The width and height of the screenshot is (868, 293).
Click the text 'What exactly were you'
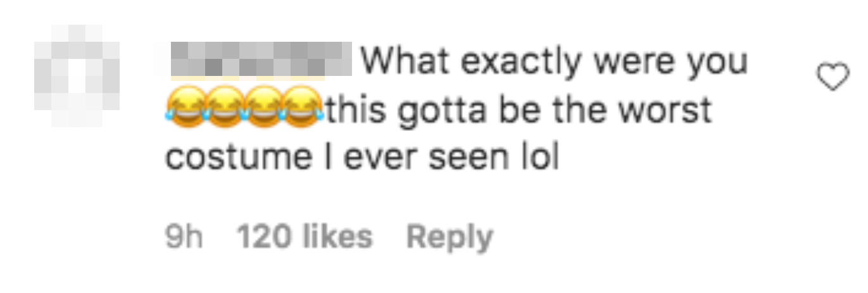[555, 62]
